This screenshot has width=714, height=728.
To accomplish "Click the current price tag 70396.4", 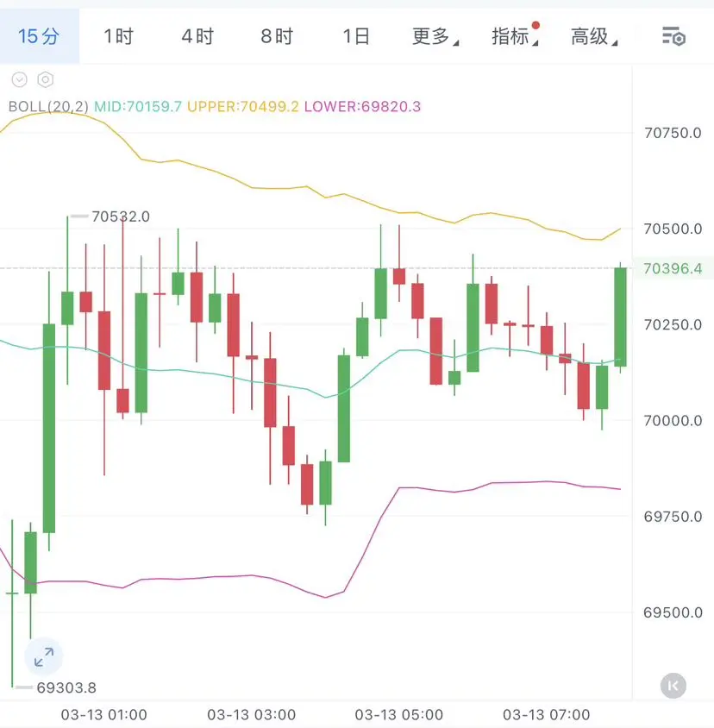I will point(673,269).
